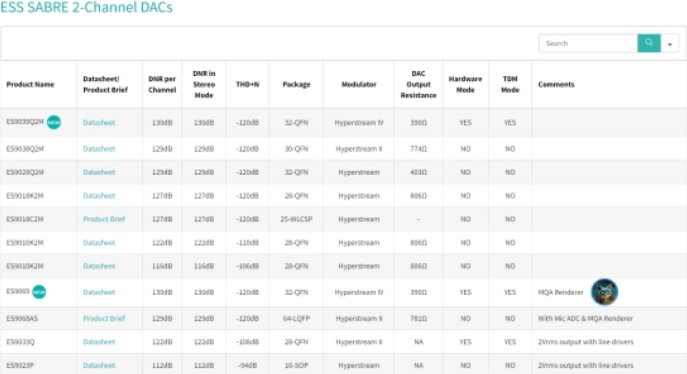Image resolution: width=687 pixels, height=374 pixels.
Task: Open the Datasheet link for ES9018K2M
Action: 99,196
